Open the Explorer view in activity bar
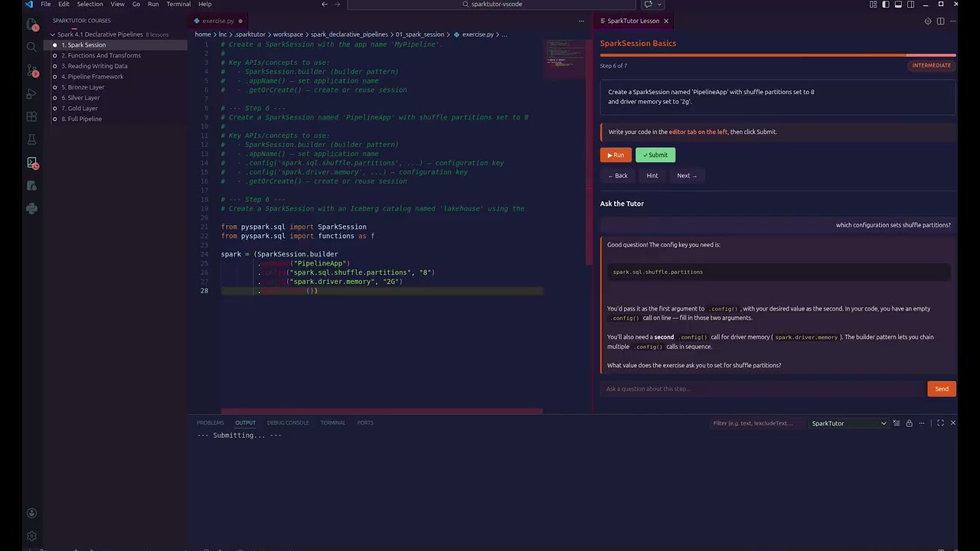Screen dimensions: 980x551 tap(31, 24)
